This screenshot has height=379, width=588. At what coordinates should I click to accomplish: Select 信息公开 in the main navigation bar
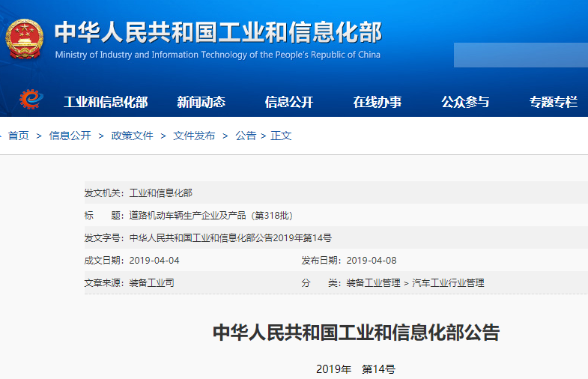click(288, 102)
